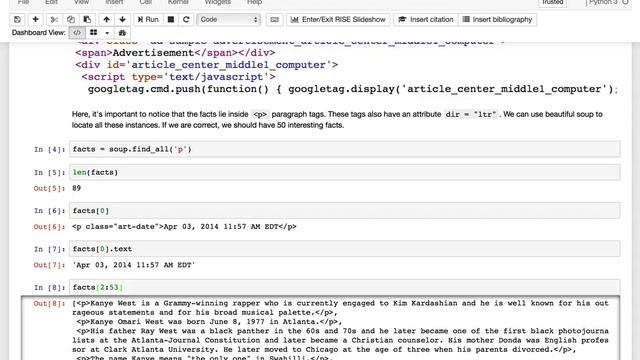Click output value 89
The height and width of the screenshot is (360, 640).
(x=76, y=188)
